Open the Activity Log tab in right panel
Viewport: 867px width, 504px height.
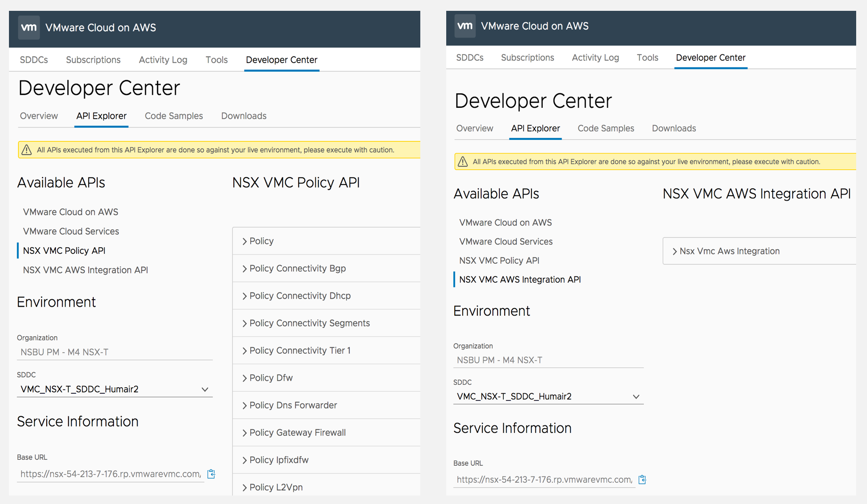click(x=595, y=57)
